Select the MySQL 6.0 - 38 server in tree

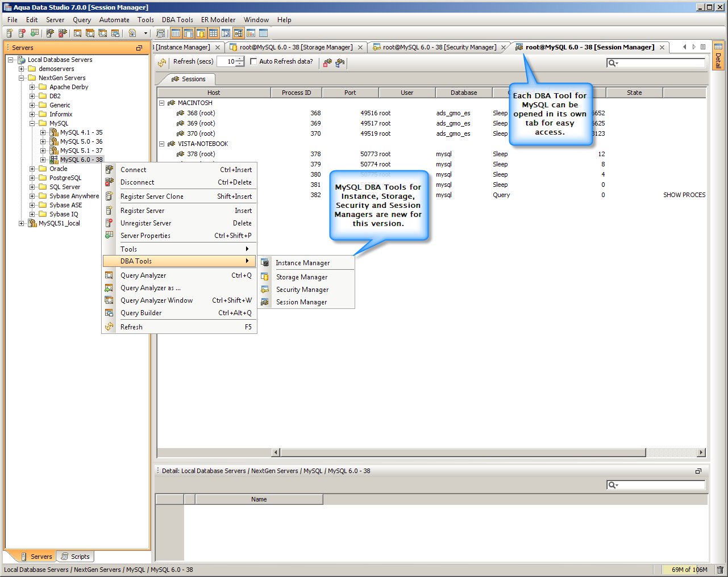coord(81,160)
